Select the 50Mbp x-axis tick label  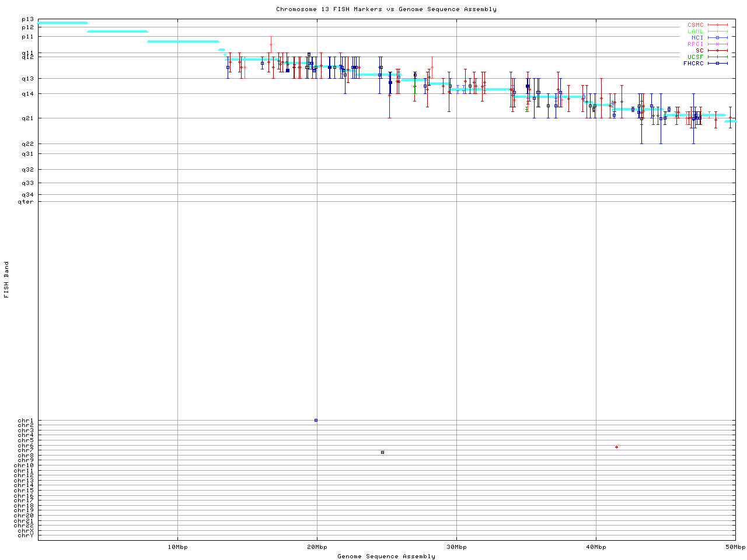735,547
